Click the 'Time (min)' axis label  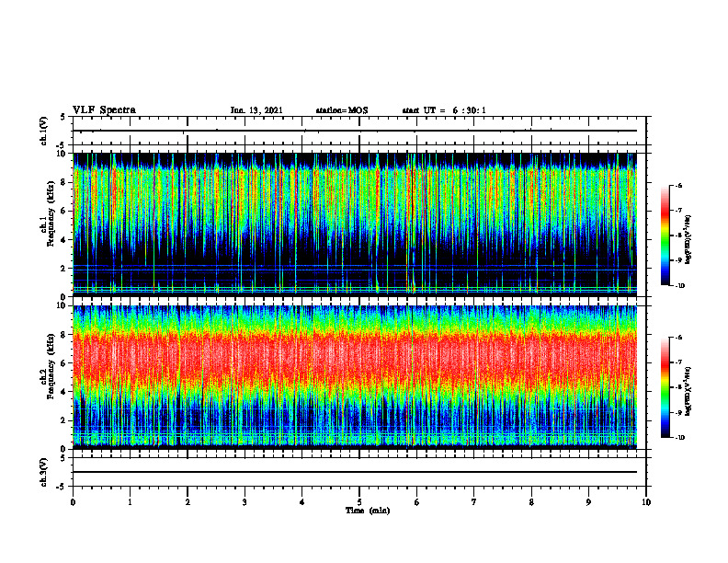(368, 511)
